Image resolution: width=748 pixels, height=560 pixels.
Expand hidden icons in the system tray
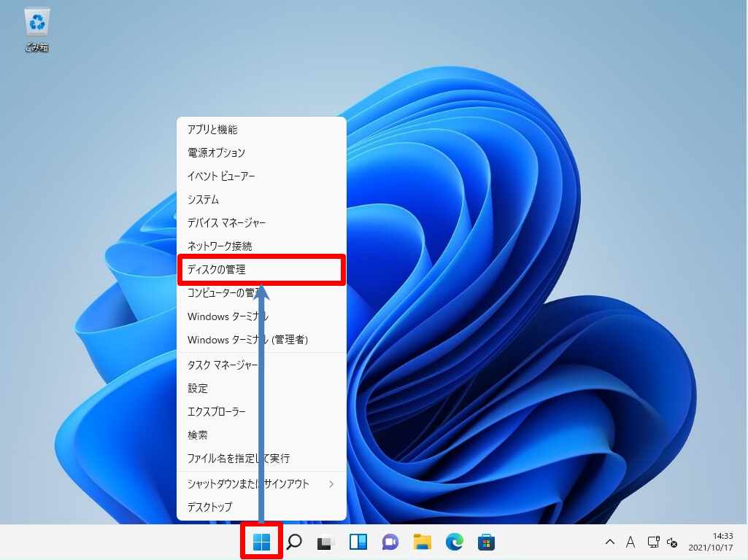[609, 542]
